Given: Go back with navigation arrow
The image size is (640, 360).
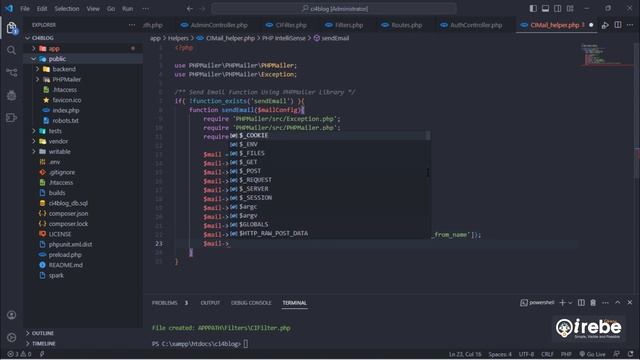Looking at the screenshot, I should (x=190, y=9).
